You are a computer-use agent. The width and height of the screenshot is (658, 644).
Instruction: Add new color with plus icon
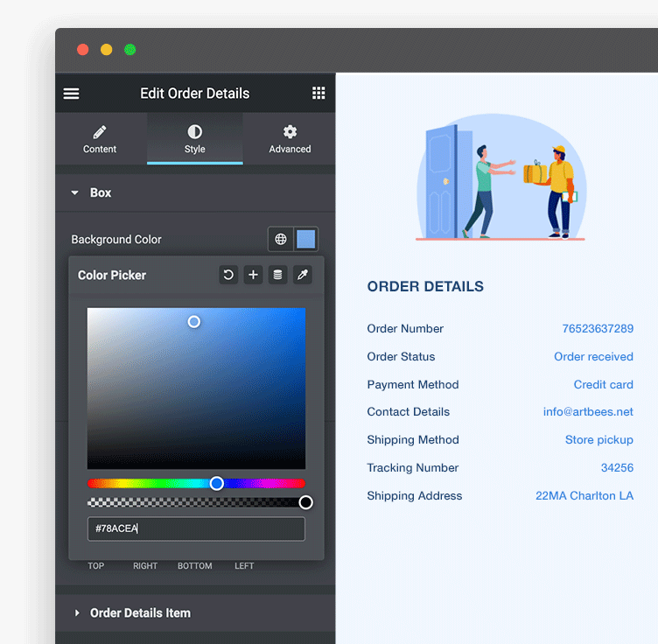pos(253,275)
